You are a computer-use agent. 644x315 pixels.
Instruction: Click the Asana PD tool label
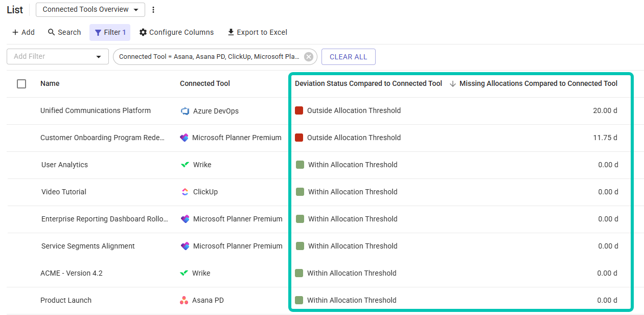click(x=208, y=300)
